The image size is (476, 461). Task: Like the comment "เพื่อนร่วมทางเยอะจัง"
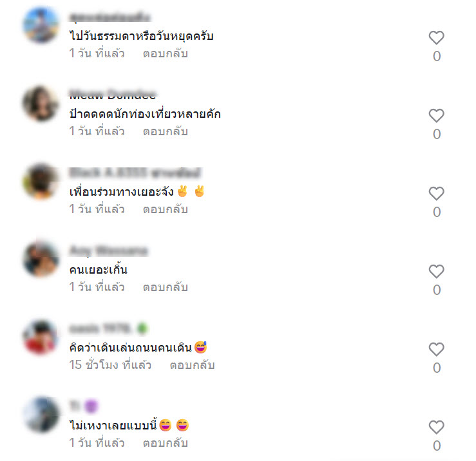(436, 193)
